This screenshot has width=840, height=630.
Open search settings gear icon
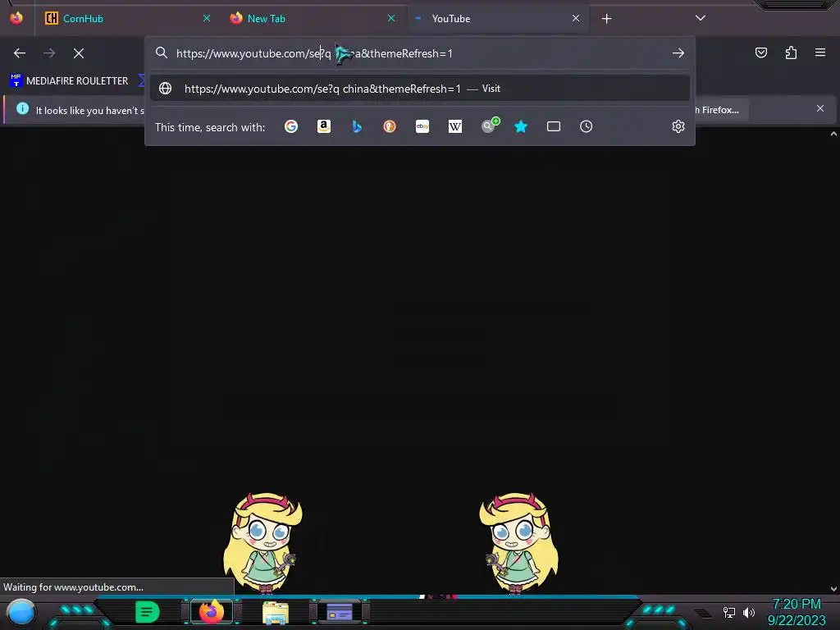pos(678,126)
